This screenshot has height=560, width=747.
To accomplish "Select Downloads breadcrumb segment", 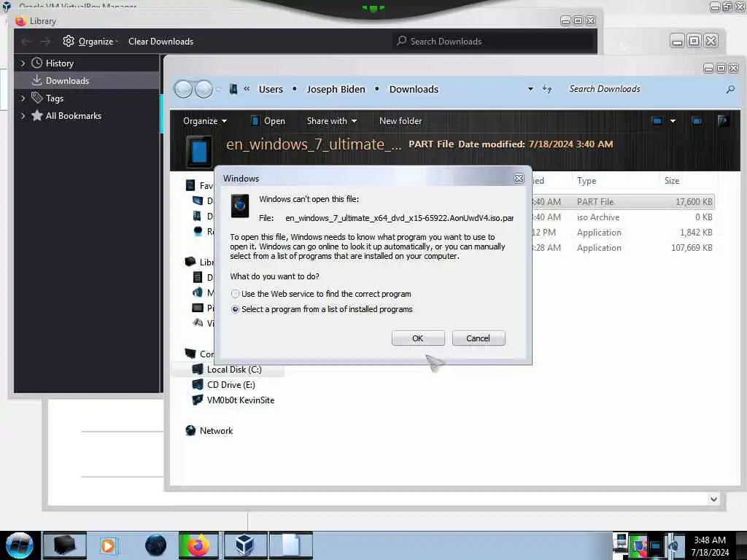I will point(414,89).
